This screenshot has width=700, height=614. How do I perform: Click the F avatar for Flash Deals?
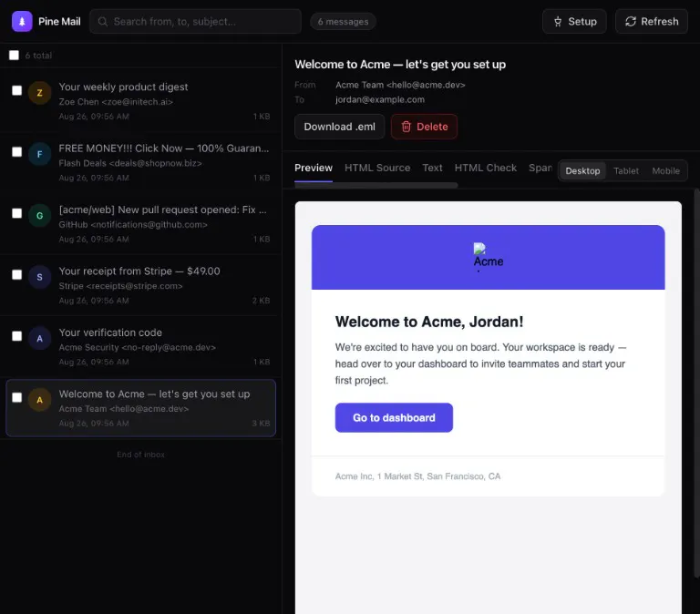pyautogui.click(x=40, y=154)
